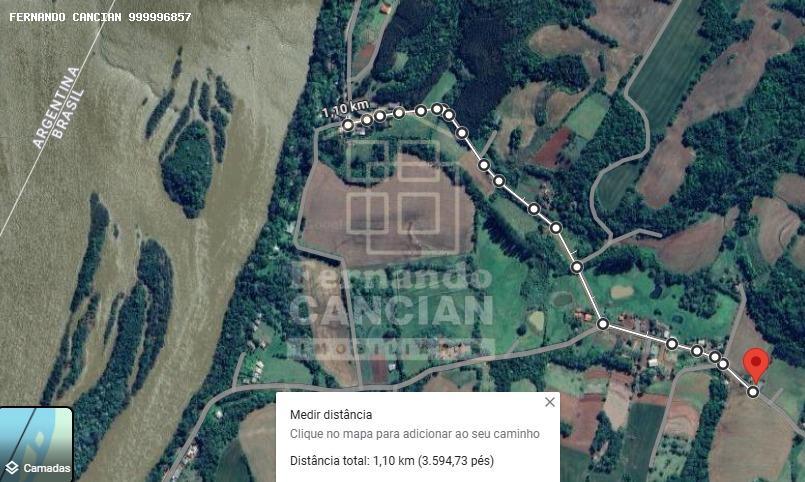This screenshot has width=805, height=482.
Task: Click the Distância total 1,10 km readout
Action: click(x=392, y=460)
